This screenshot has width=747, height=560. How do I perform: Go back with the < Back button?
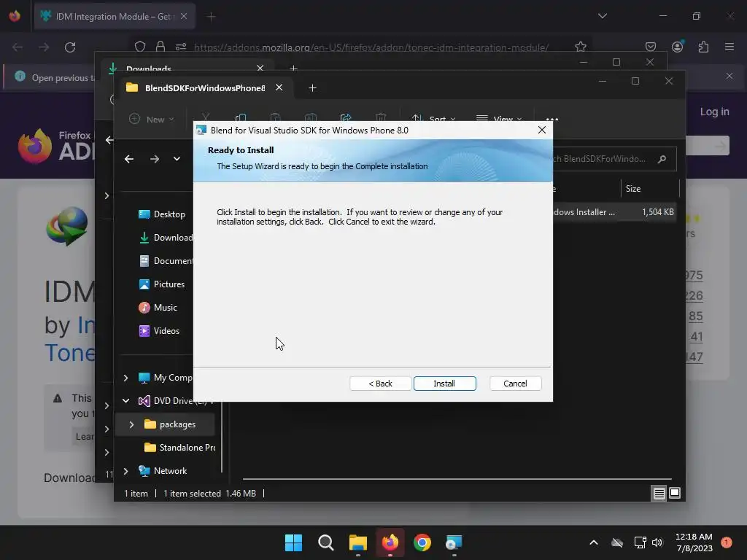[x=380, y=384]
